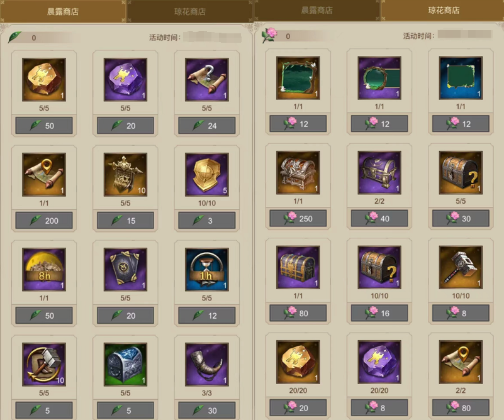504x420 pixels.
Task: Click the drinking horn item icon
Action: click(x=206, y=364)
